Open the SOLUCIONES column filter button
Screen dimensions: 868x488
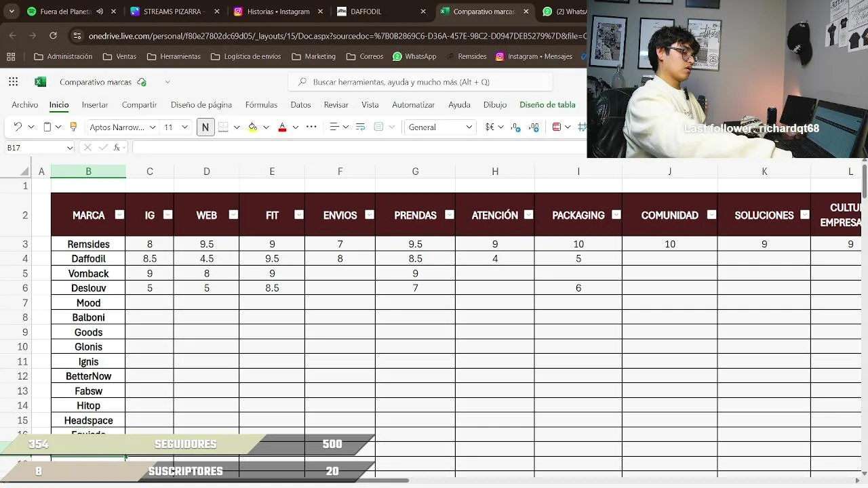click(805, 214)
